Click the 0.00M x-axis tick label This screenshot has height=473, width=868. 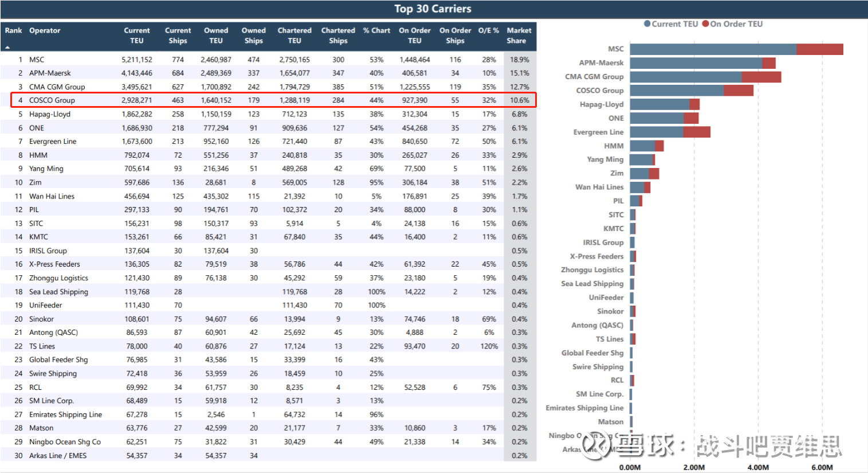point(630,467)
